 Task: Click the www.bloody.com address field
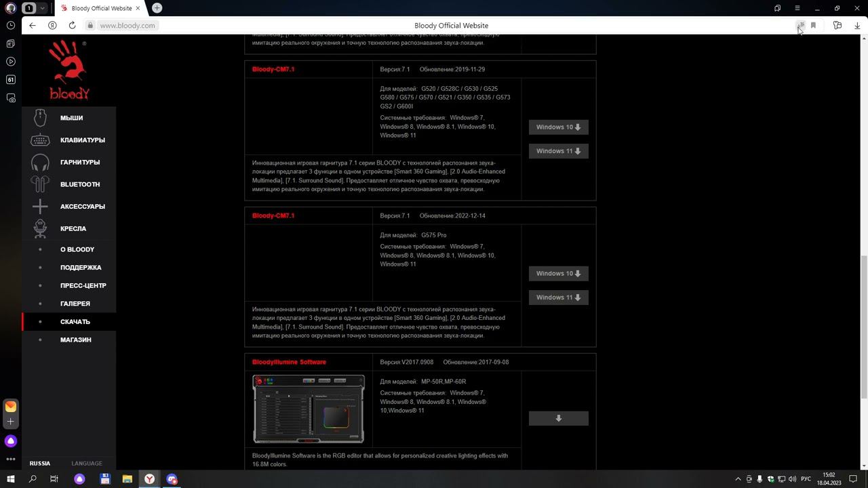[x=127, y=25]
